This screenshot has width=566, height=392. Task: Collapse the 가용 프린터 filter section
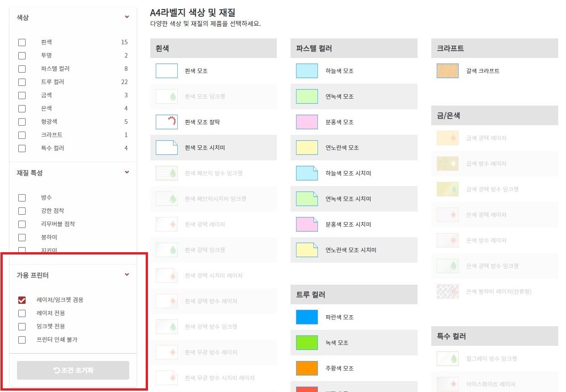coord(127,275)
